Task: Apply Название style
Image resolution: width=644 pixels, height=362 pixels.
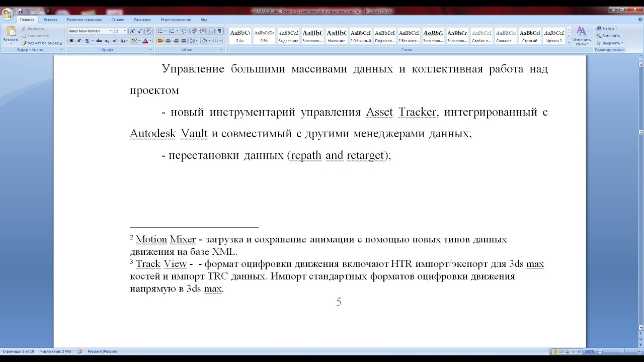Action: [x=336, y=36]
